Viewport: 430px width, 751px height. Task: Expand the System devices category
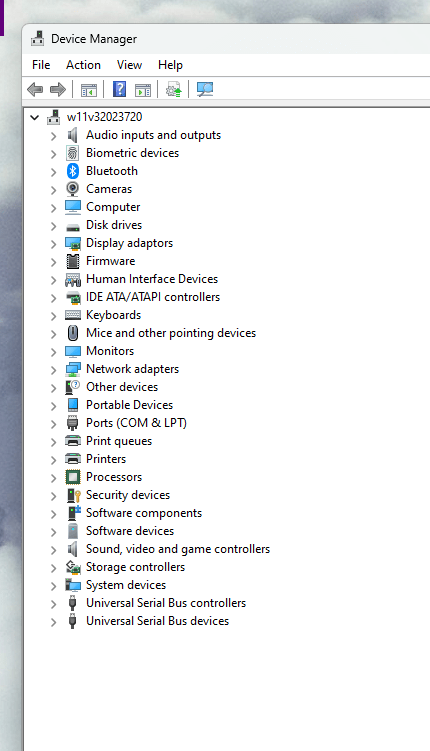[x=54, y=586]
